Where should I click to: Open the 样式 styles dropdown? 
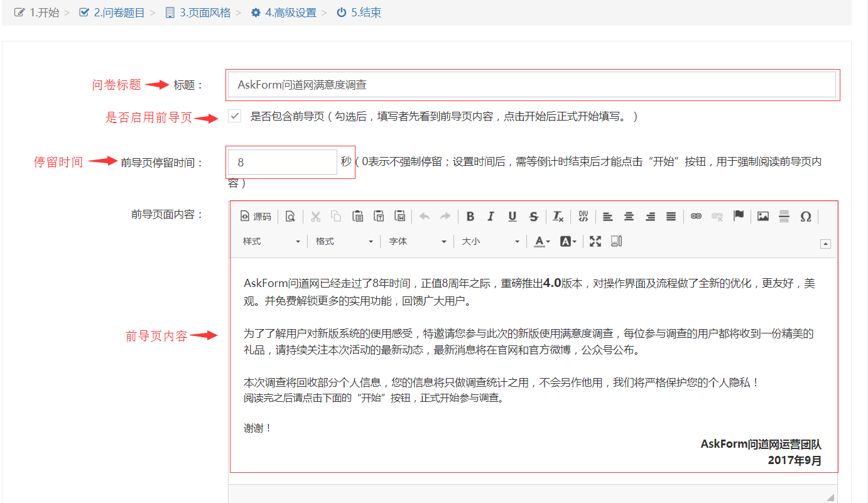(x=271, y=241)
